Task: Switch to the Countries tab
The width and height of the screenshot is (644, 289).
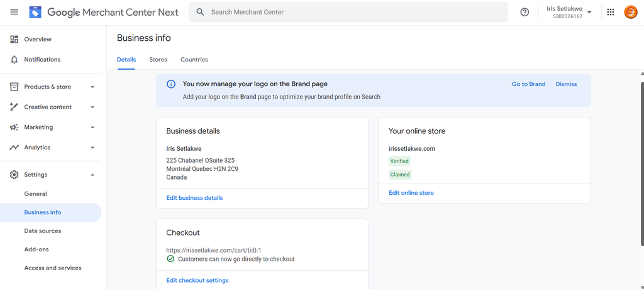Action: 194,60
